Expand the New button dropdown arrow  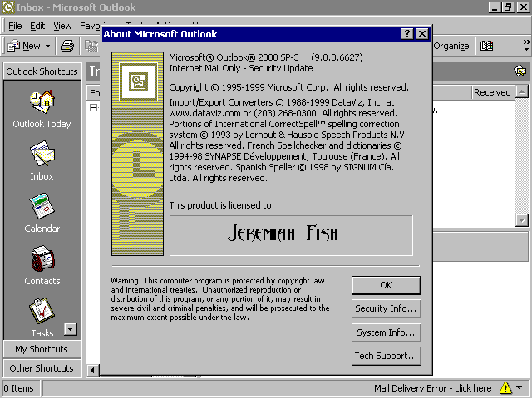pos(48,46)
